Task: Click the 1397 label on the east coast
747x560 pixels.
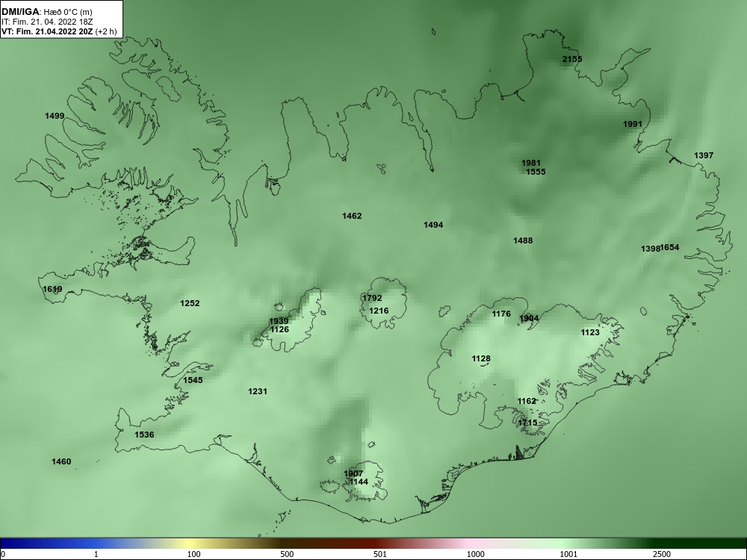Action: point(704,155)
